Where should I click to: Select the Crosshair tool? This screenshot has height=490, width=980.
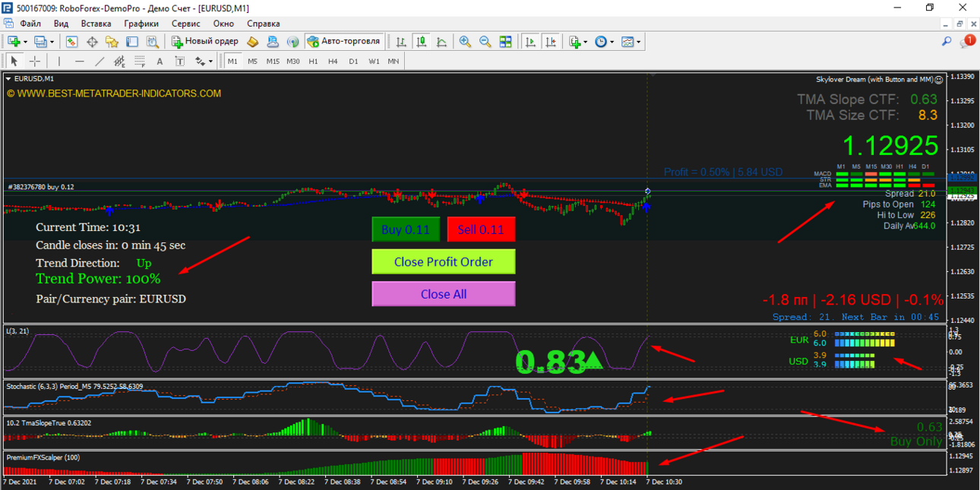[35, 62]
